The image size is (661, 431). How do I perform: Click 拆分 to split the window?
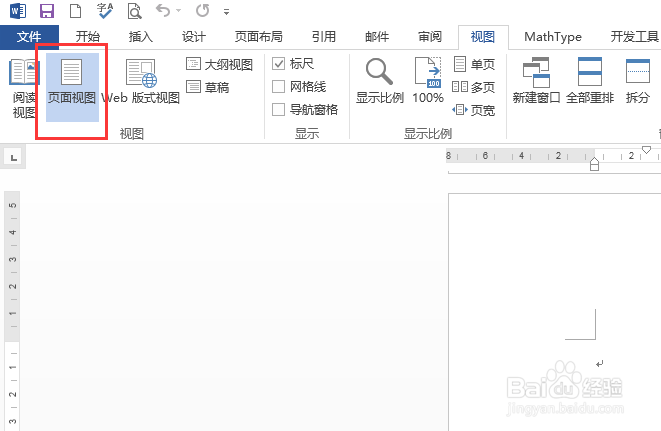point(637,81)
